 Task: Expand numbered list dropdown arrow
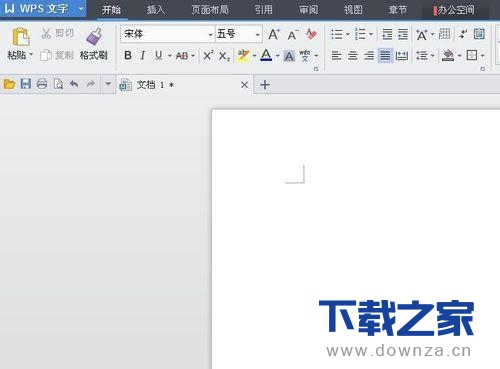tap(371, 34)
